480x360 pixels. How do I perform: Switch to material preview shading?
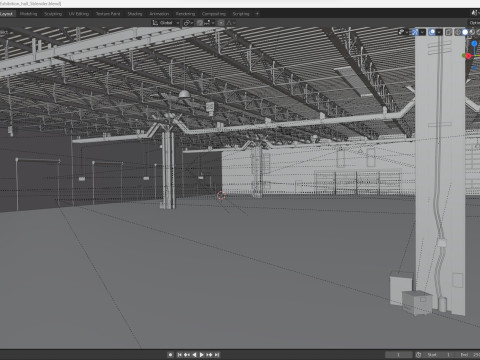pos(472,32)
